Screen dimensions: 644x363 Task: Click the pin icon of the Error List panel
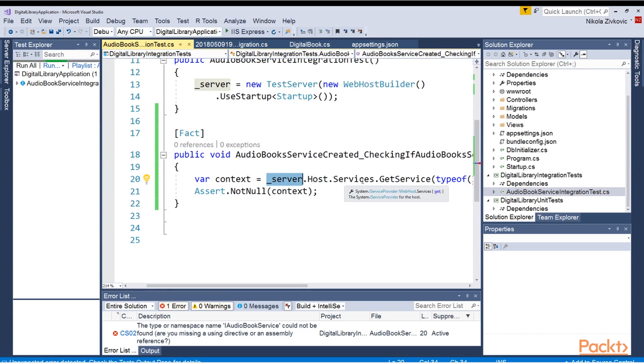(x=467, y=296)
